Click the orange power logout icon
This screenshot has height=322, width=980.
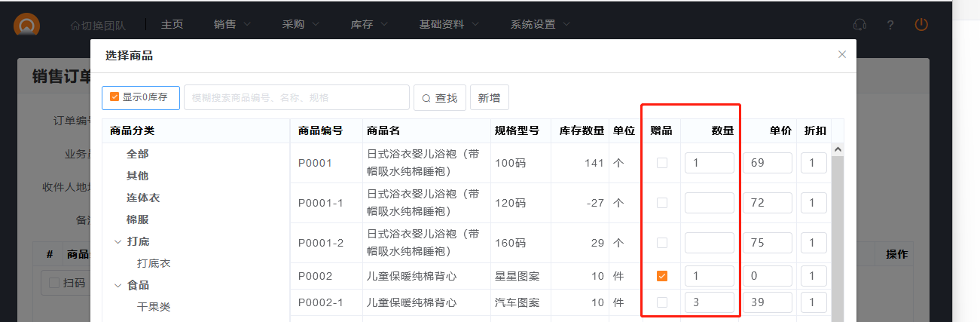(x=921, y=25)
